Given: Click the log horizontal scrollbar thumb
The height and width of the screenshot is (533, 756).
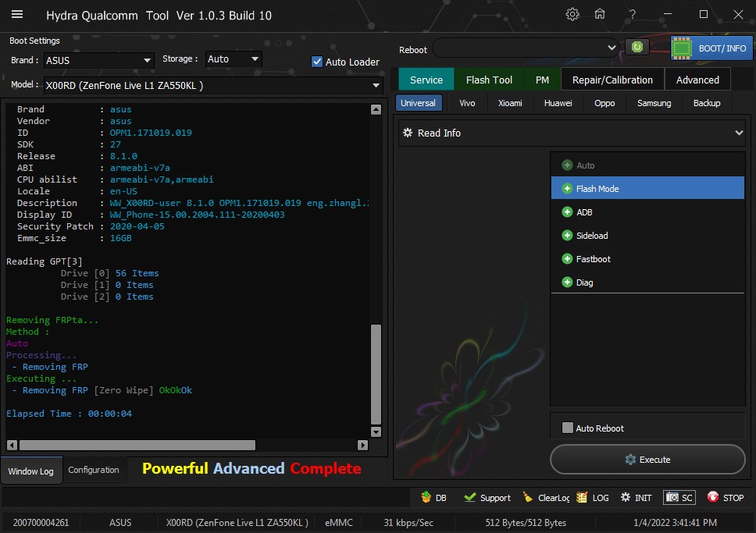Looking at the screenshot, I should 137,446.
